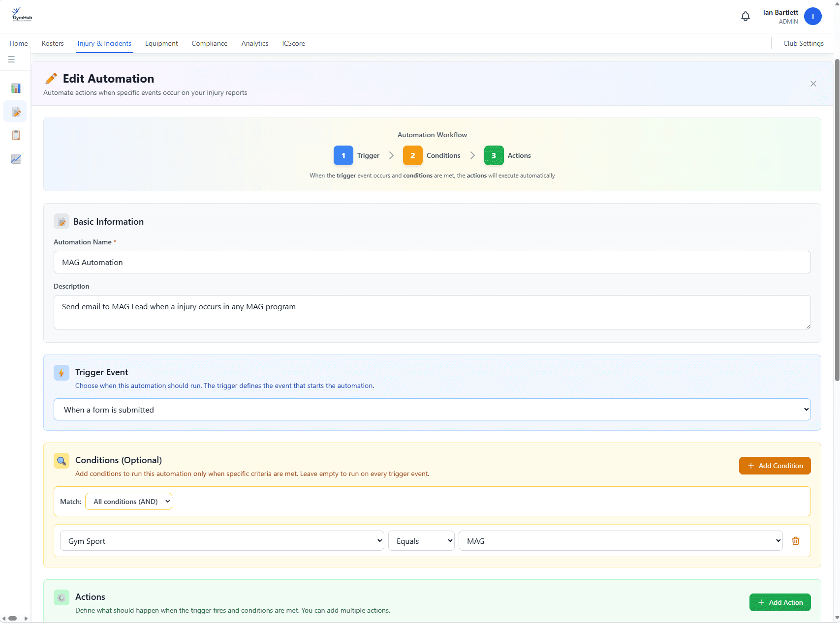Open the Match 'All conditions (AND)' dropdown
Viewport: 840px width, 623px height.
(x=128, y=502)
